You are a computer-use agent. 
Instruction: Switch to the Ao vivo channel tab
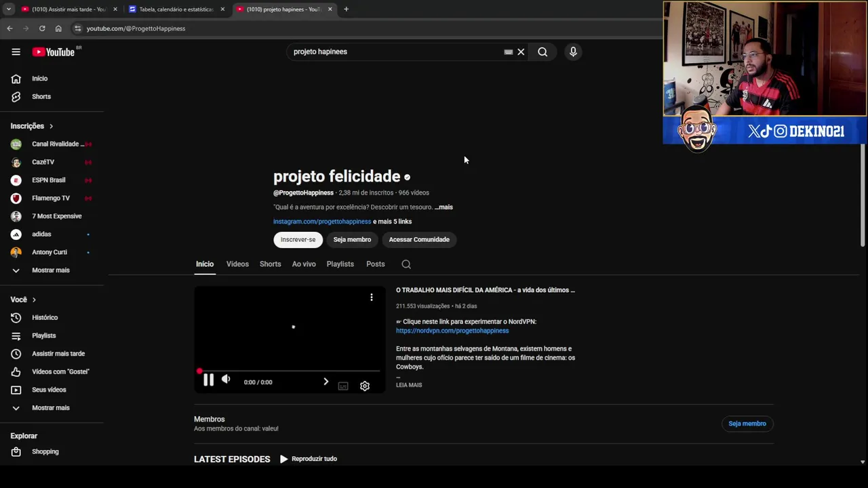304,264
